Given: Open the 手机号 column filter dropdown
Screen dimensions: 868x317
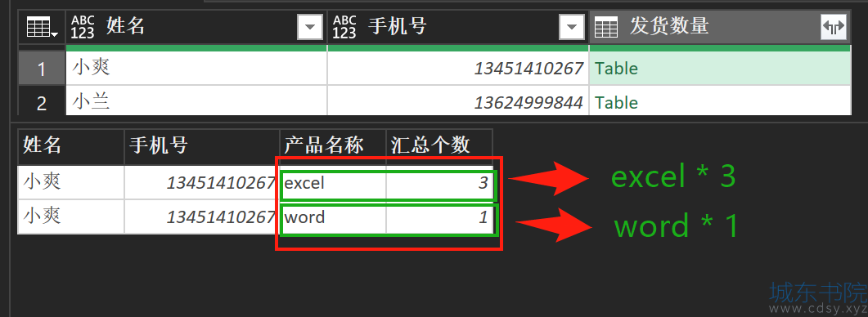Looking at the screenshot, I should tap(572, 27).
